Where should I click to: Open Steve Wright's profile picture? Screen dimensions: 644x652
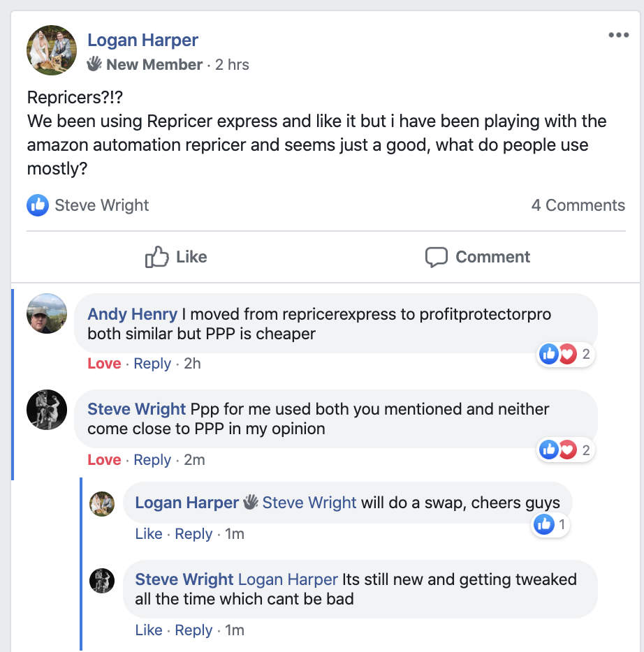46,409
